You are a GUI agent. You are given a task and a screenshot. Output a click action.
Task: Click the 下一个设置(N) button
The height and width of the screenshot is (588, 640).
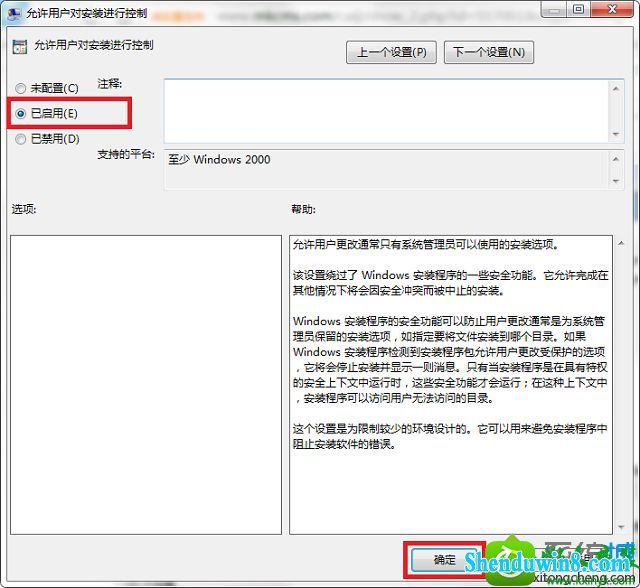[489, 52]
